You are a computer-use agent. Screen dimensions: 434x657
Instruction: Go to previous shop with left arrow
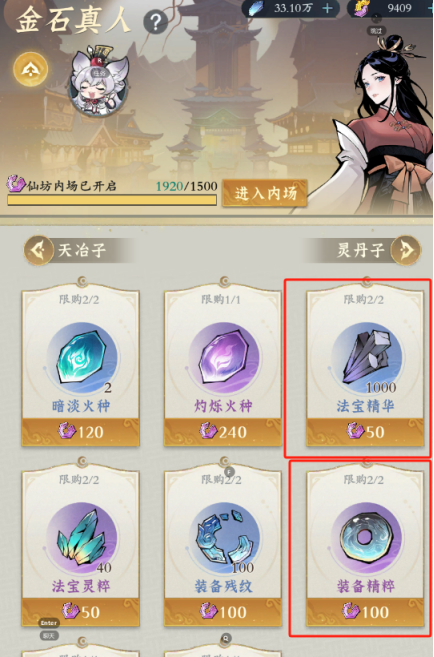point(39,251)
